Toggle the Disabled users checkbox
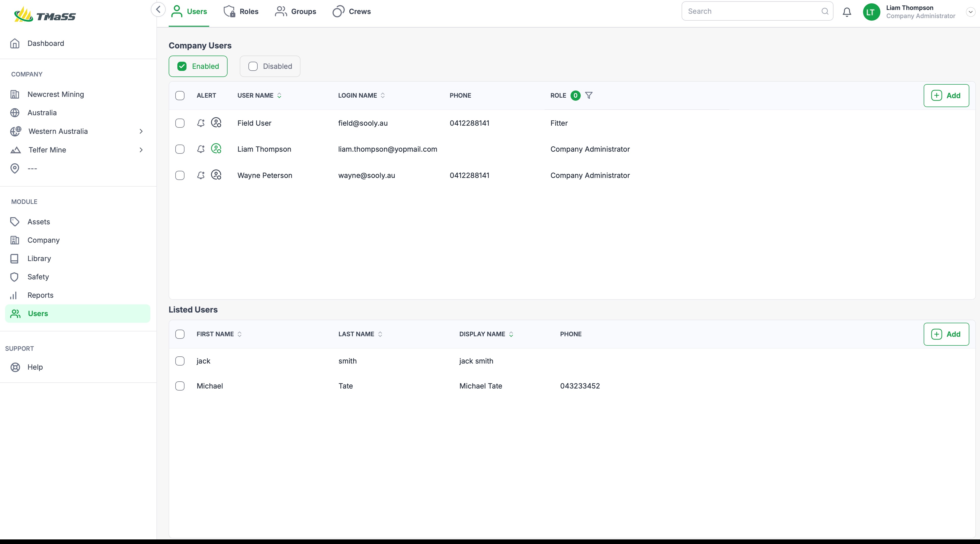The width and height of the screenshot is (980, 544). (253, 66)
